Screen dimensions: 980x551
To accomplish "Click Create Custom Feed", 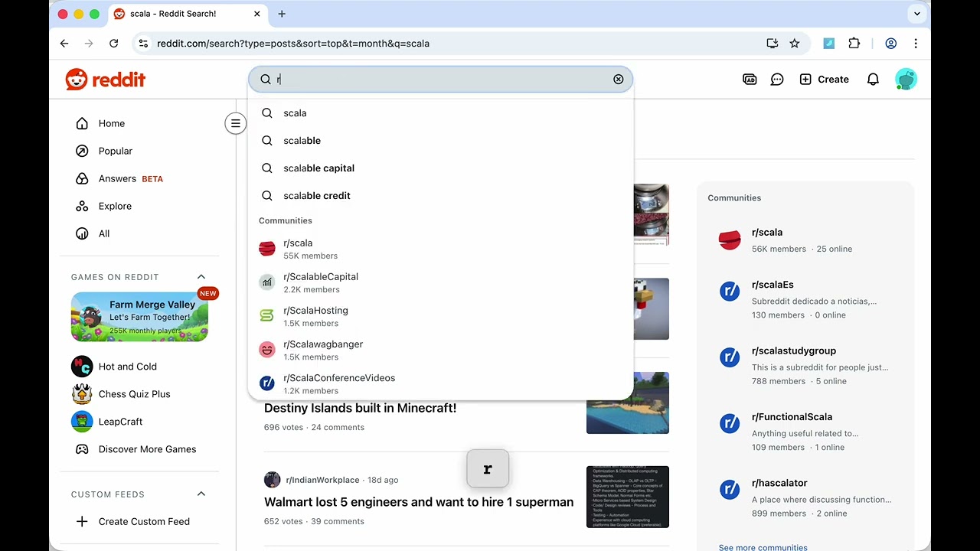I will coord(145,521).
